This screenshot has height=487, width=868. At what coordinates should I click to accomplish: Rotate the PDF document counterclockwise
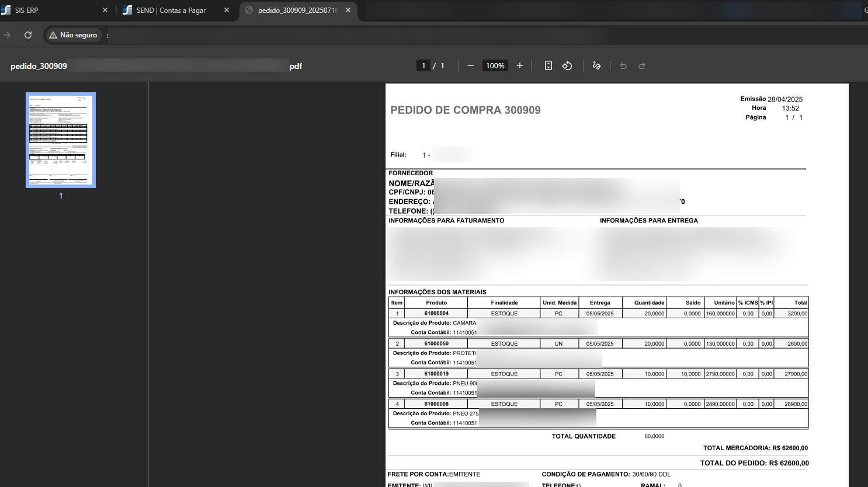[567, 66]
